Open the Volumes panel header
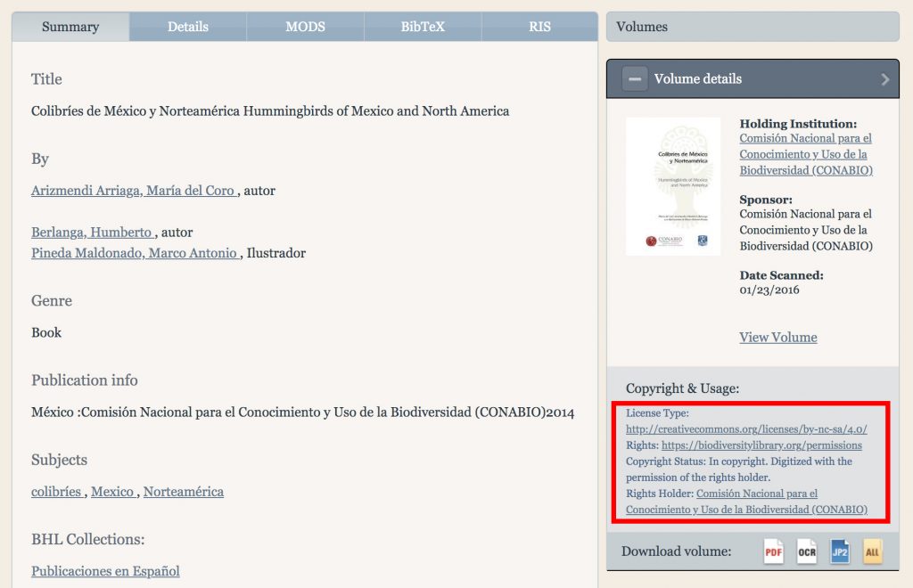 click(753, 27)
